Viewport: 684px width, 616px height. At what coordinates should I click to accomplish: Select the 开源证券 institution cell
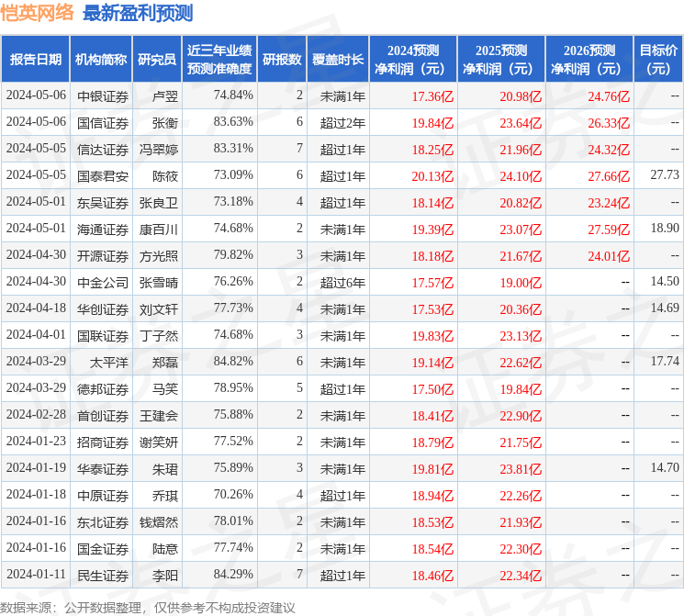(x=103, y=256)
